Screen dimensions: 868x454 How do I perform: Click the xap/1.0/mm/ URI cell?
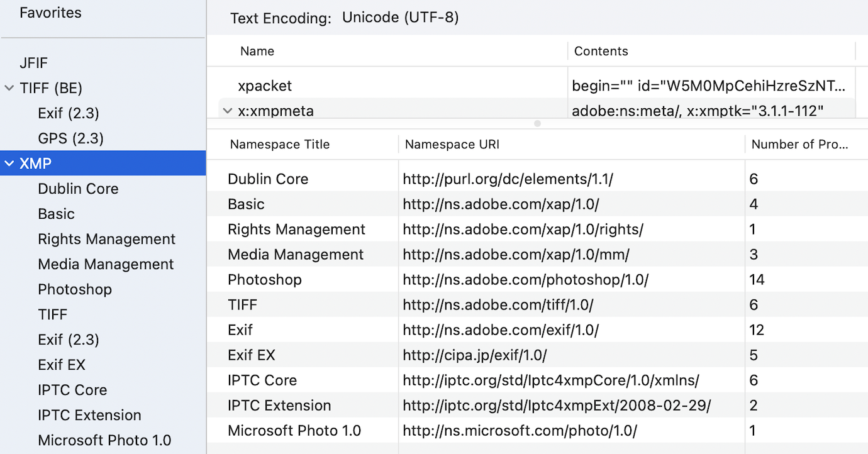(x=516, y=254)
